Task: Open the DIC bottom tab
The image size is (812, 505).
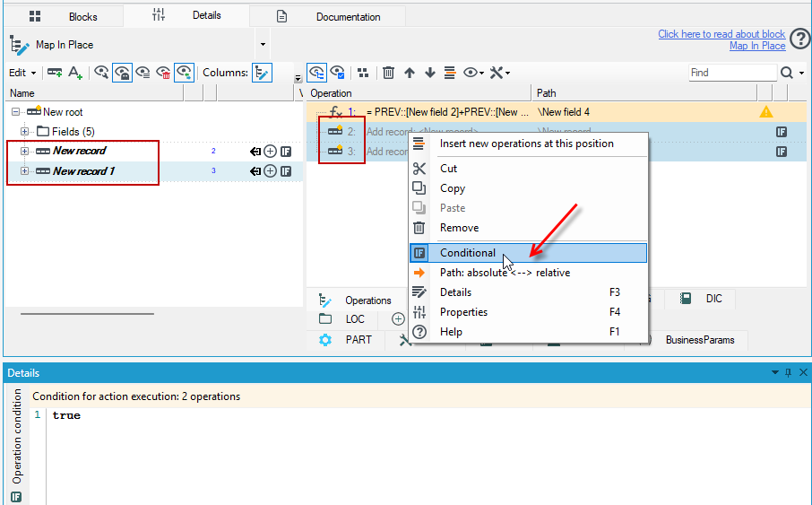Action: [701, 299]
